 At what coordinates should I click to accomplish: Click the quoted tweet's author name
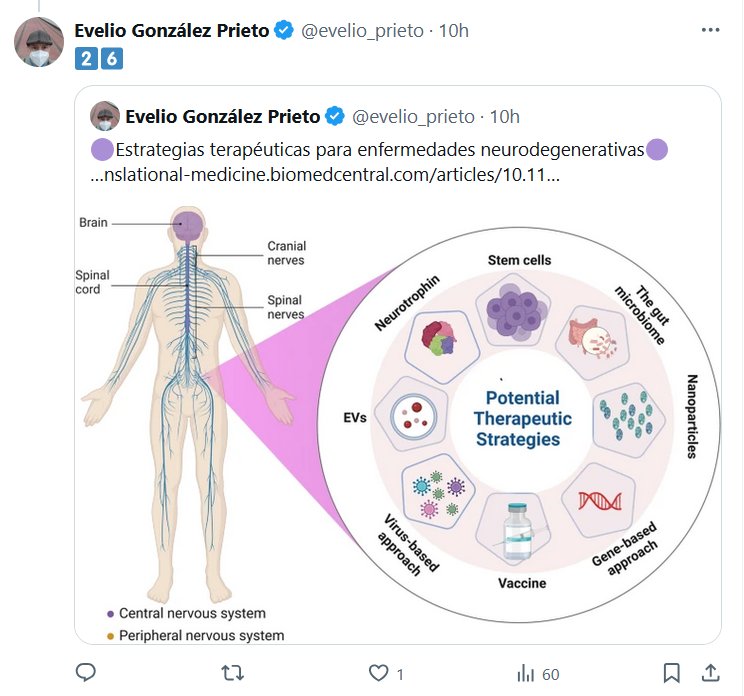coord(223,117)
